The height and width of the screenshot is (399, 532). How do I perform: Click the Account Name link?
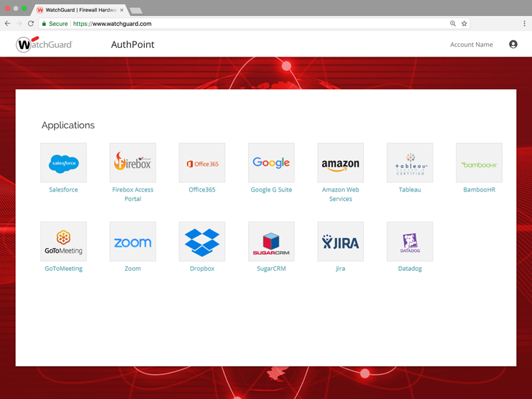pos(471,45)
